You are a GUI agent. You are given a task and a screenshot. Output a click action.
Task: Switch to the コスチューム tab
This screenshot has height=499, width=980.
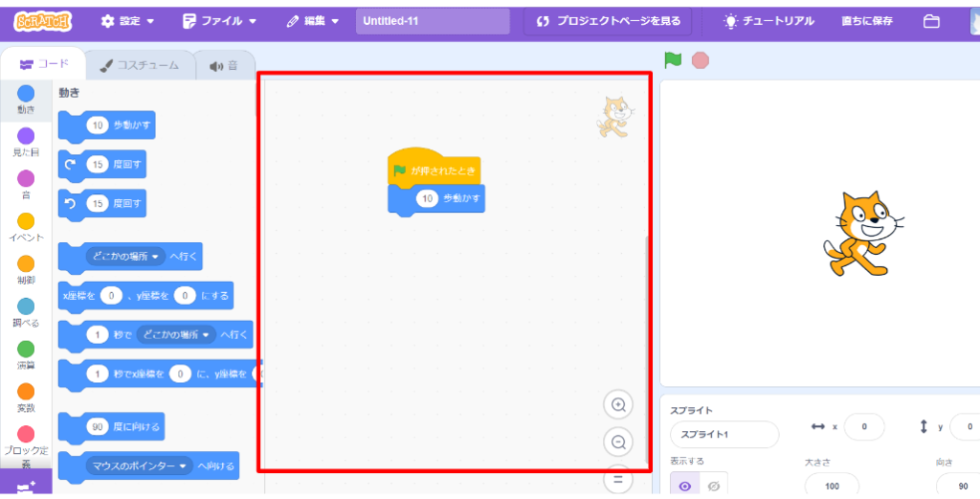click(140, 65)
